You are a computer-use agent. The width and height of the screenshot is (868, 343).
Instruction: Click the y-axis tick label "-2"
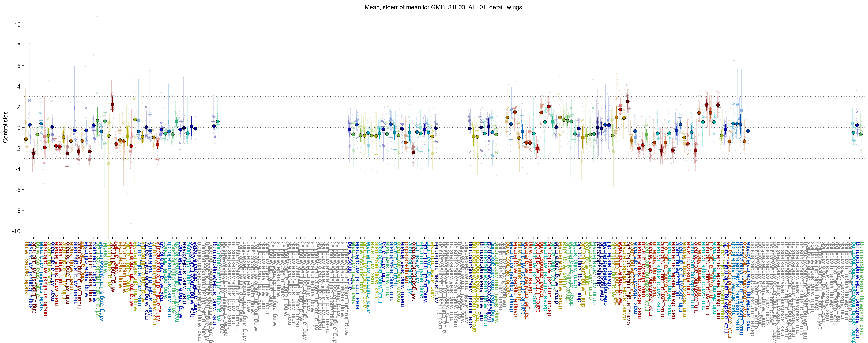18,149
